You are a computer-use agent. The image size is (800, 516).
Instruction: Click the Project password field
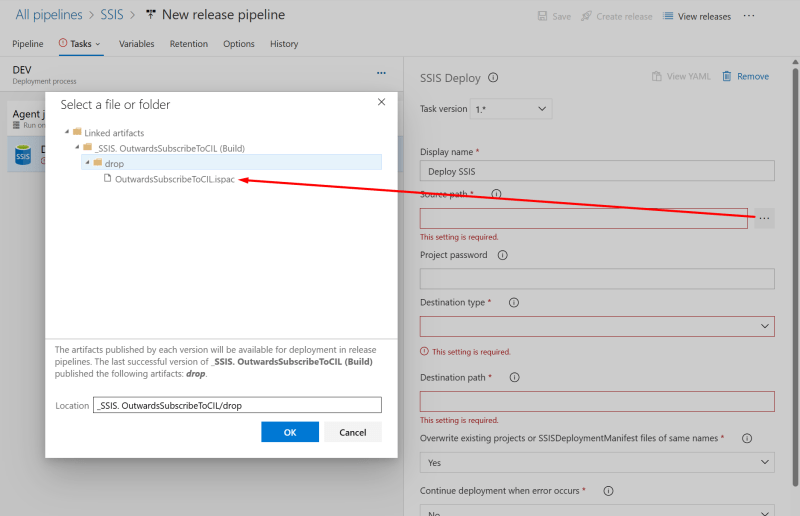pyautogui.click(x=597, y=279)
